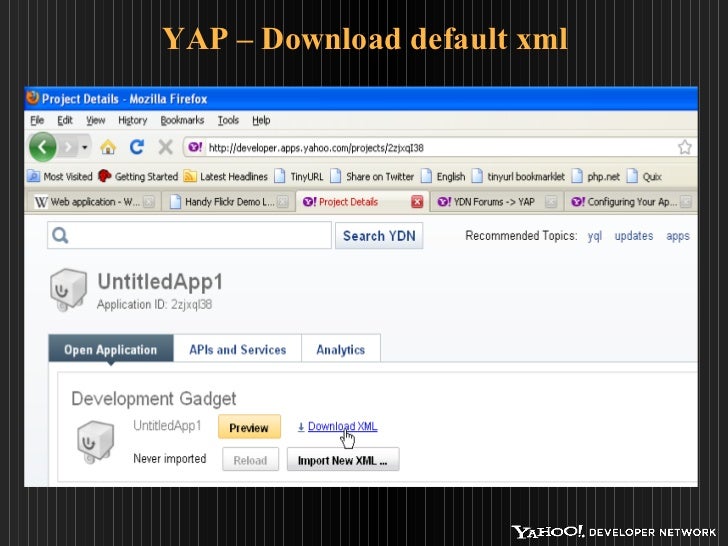Open the Tools menu
The image size is (728, 546).
[x=228, y=120]
